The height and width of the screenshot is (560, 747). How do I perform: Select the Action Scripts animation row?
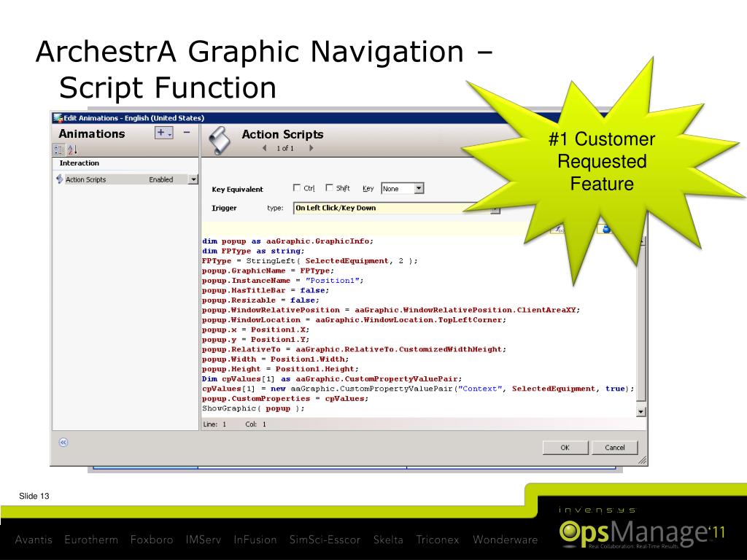125,179
